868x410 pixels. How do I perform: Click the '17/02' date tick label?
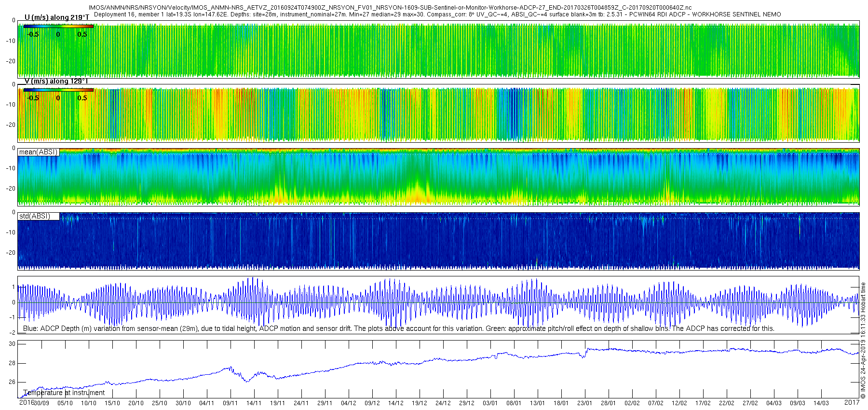point(703,403)
